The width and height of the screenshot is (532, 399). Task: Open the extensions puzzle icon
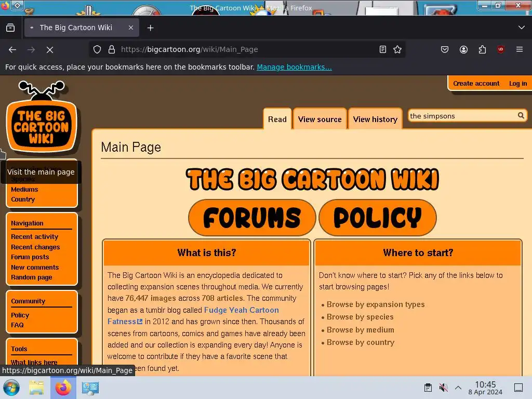coord(482,49)
